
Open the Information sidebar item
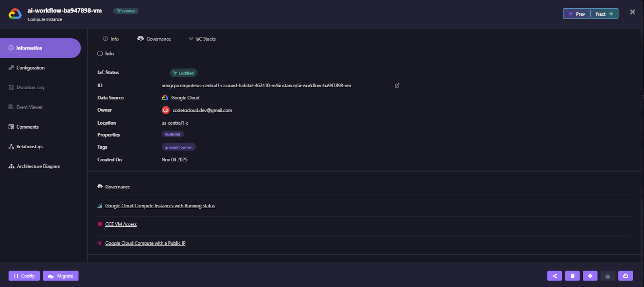point(40,48)
